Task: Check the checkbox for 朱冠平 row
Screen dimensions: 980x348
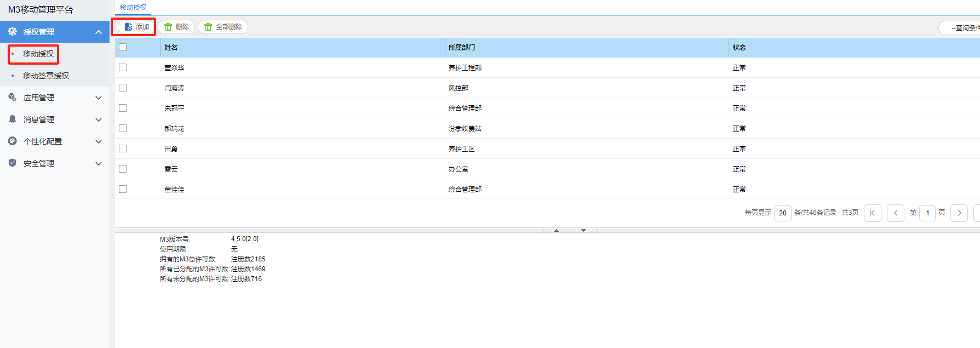Action: click(123, 108)
